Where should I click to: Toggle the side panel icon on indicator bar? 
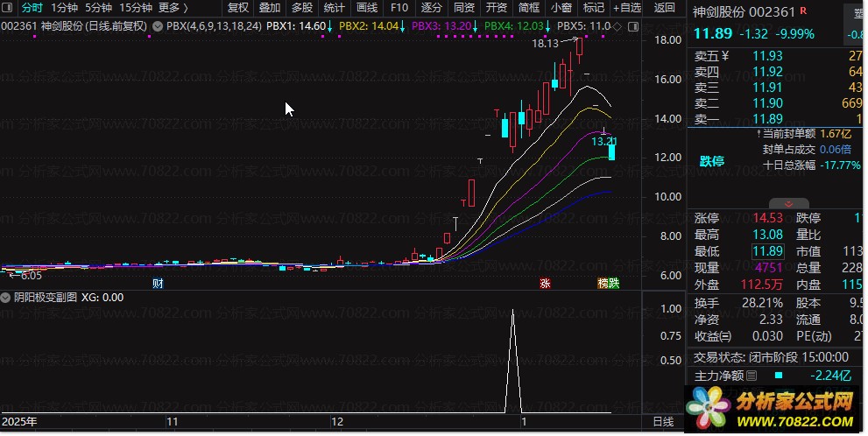634,26
